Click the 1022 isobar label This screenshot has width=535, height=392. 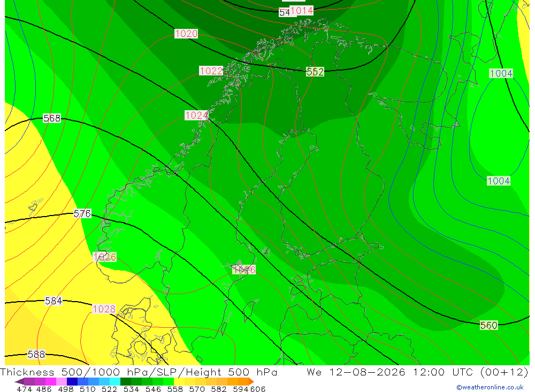pyautogui.click(x=211, y=71)
